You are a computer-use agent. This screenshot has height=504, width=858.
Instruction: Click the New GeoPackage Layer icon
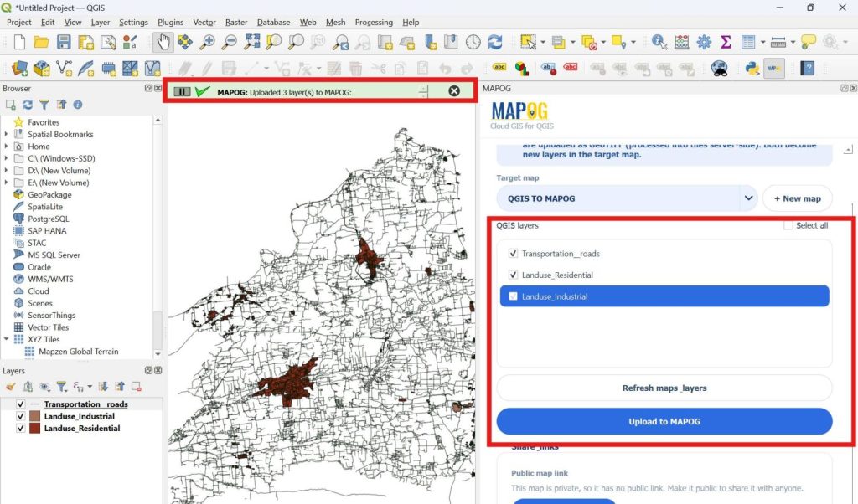[x=42, y=69]
